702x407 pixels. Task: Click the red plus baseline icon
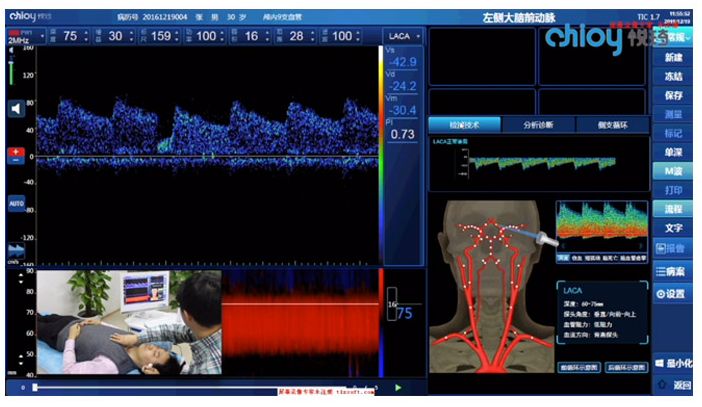16,153
